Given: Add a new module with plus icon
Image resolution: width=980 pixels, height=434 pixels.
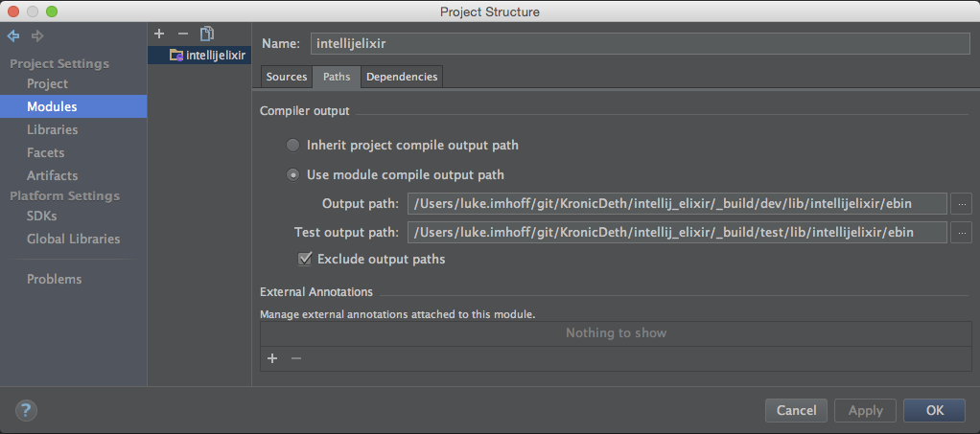Looking at the screenshot, I should (x=159, y=34).
